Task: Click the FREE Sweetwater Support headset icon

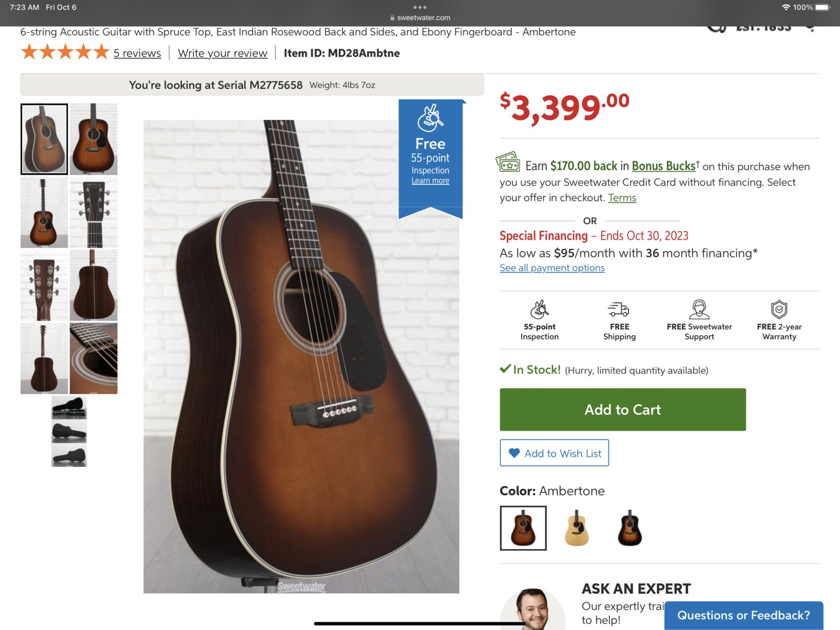Action: tap(699, 309)
